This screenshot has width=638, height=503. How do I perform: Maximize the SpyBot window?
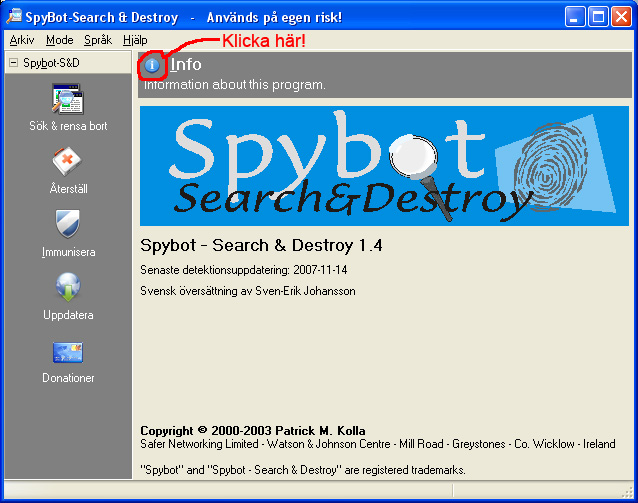pos(598,17)
